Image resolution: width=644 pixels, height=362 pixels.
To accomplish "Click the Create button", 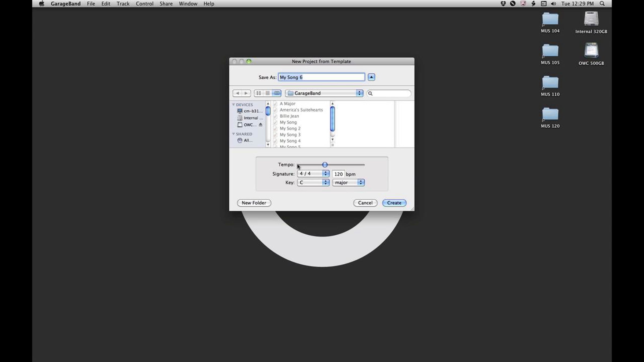I will pos(394,203).
